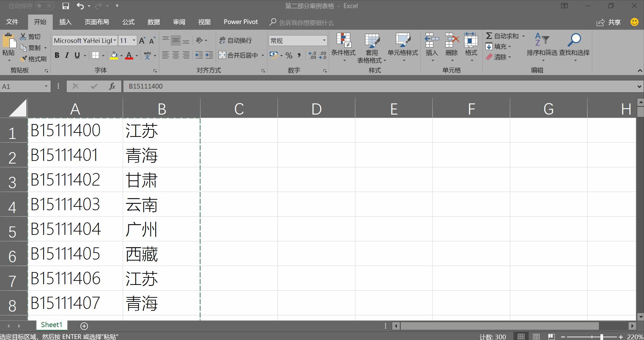
Task: Click the 复制 (Copy) button
Action: (30, 47)
